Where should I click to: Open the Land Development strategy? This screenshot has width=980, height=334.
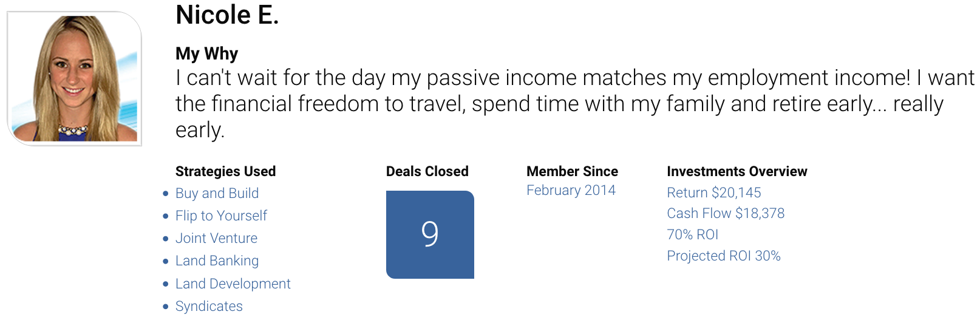[233, 284]
